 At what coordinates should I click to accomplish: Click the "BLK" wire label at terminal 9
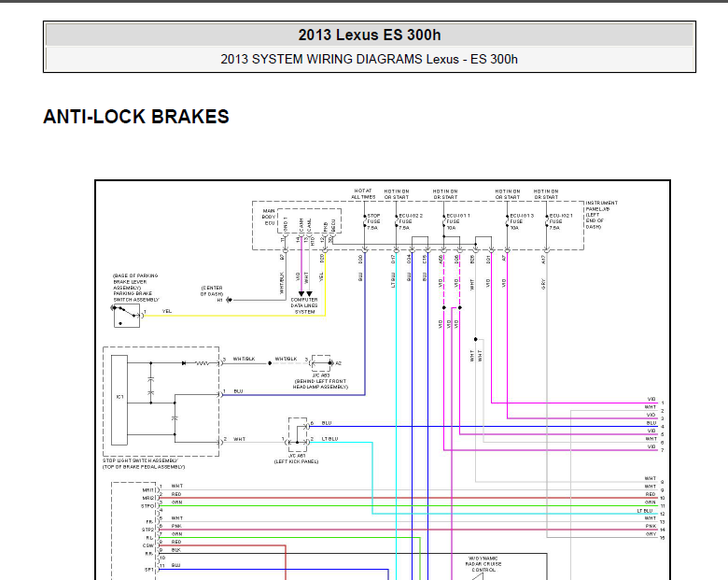click(176, 550)
